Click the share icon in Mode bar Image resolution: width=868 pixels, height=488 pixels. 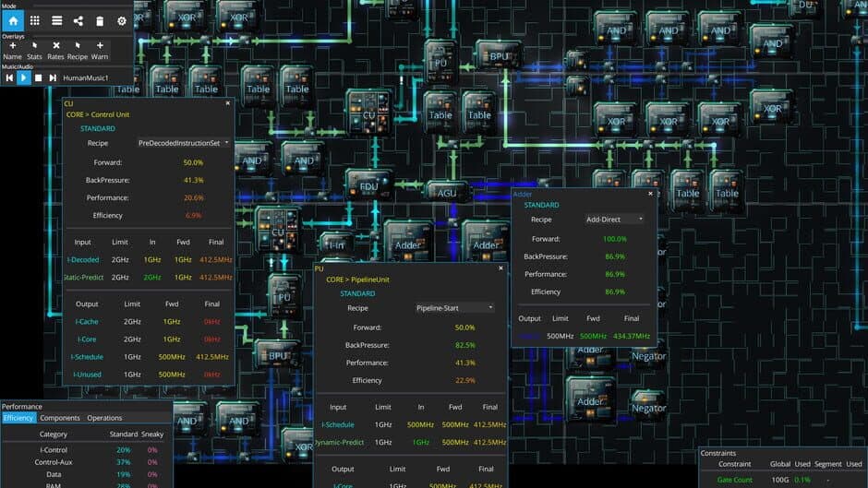(78, 20)
